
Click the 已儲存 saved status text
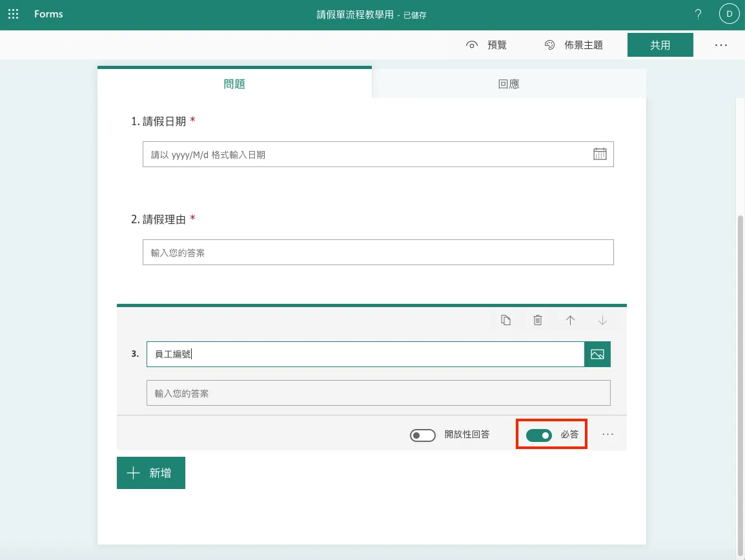point(415,15)
